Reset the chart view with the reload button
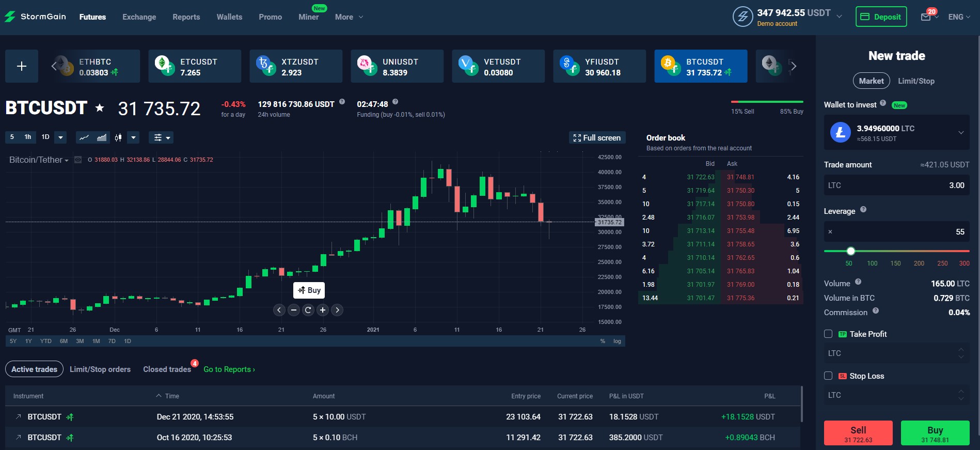This screenshot has height=450, width=980. point(308,310)
